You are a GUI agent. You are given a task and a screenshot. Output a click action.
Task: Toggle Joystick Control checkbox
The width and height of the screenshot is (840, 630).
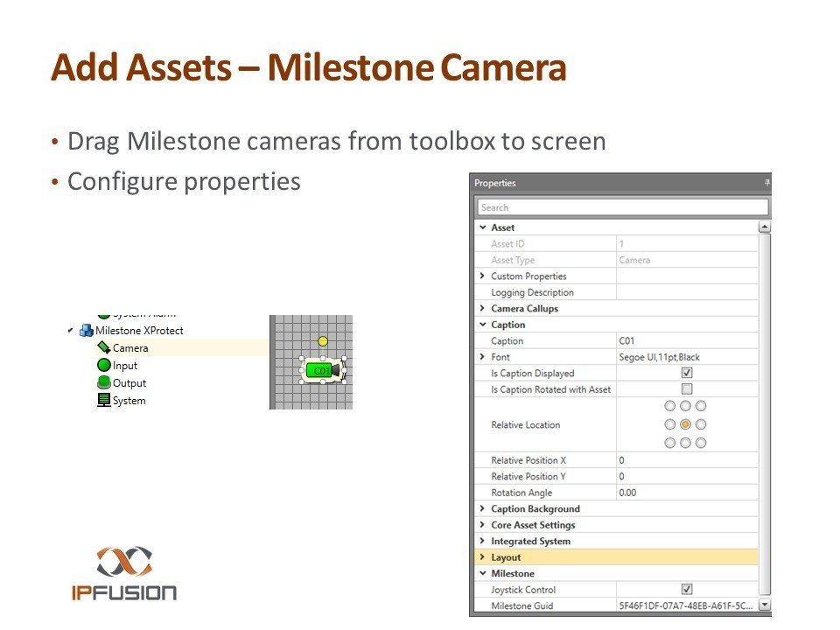687,589
